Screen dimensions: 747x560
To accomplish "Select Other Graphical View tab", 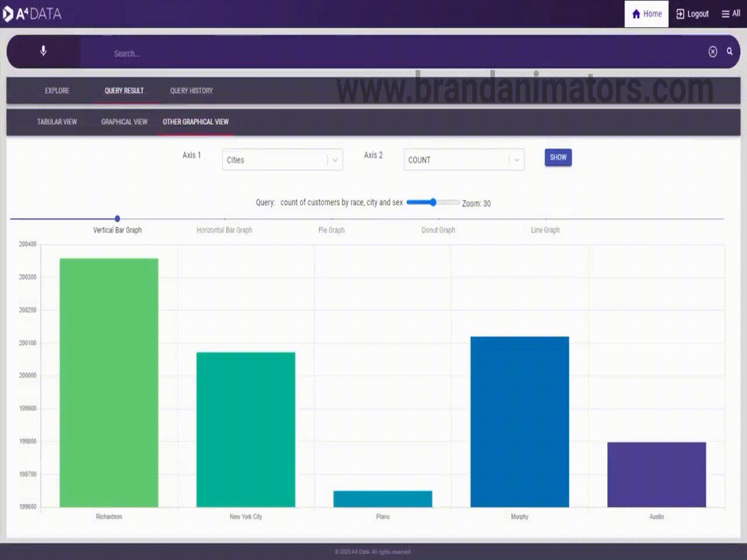I will [x=196, y=122].
